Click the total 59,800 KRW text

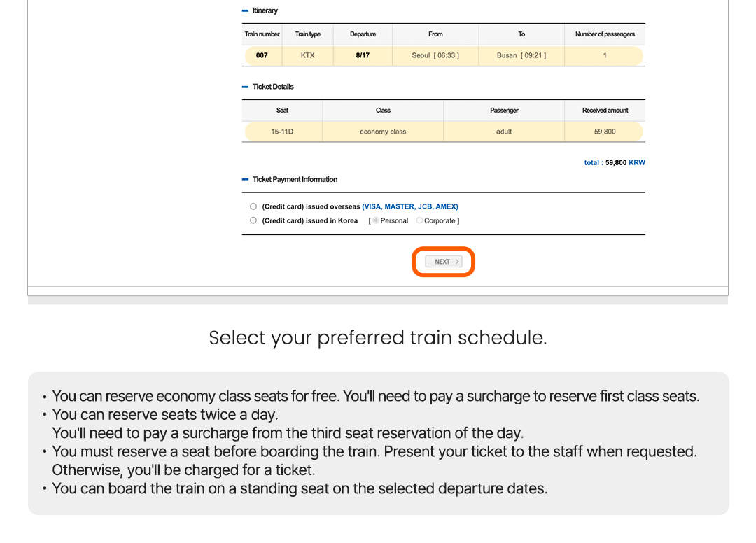point(615,162)
